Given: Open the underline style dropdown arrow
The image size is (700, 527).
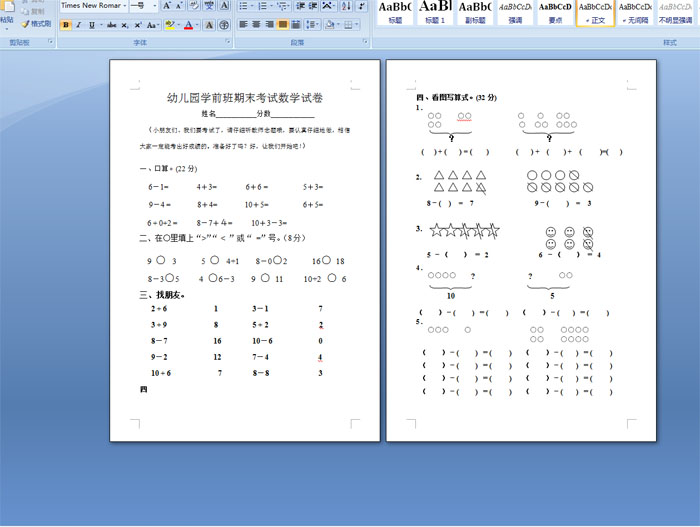Looking at the screenshot, I should tap(101, 25).
